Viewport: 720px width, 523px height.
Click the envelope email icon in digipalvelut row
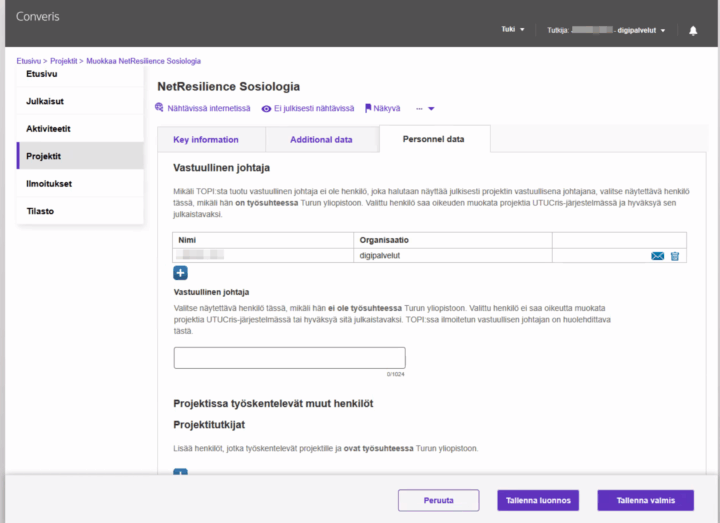pyautogui.click(x=657, y=256)
